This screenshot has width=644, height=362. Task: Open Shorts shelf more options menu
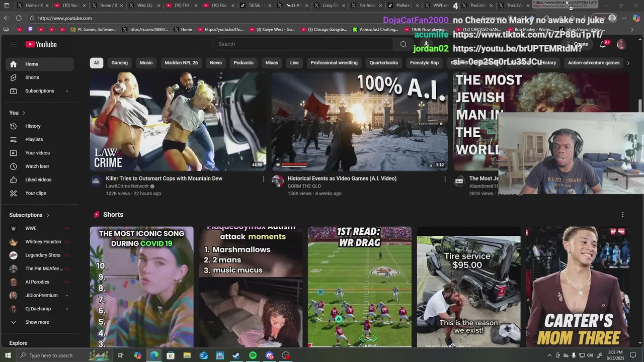[x=622, y=215]
